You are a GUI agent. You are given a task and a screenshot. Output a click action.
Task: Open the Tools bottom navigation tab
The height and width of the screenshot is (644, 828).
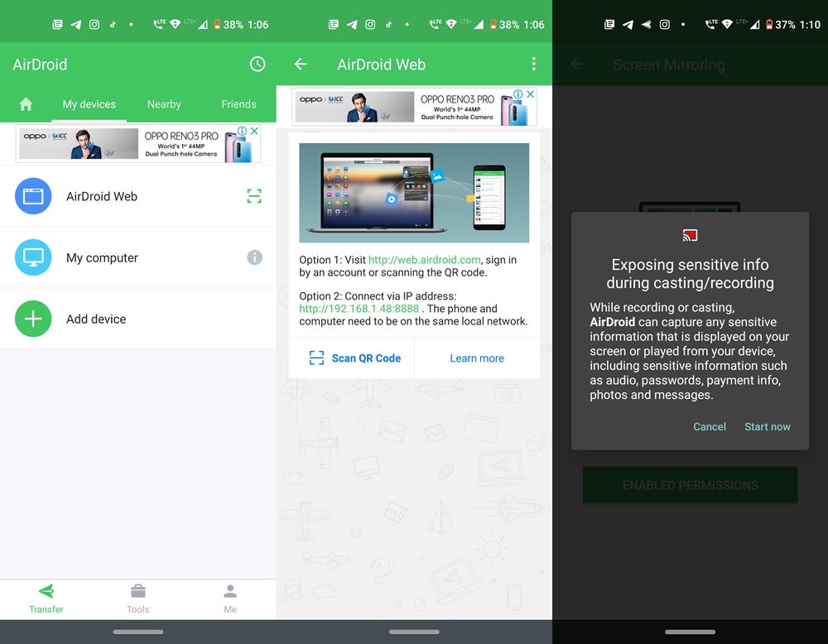(x=137, y=599)
